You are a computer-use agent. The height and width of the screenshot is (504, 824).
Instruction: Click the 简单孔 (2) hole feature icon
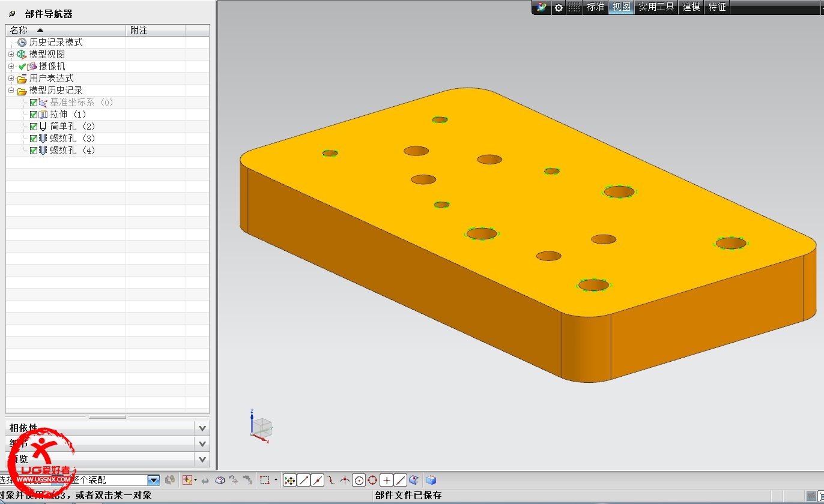[x=43, y=127]
